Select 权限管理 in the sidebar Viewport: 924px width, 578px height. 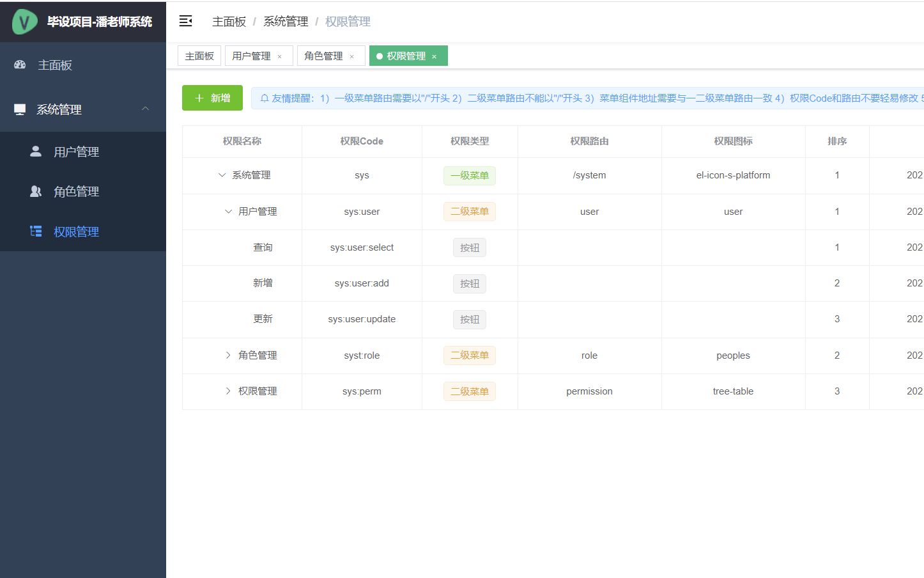83,231
